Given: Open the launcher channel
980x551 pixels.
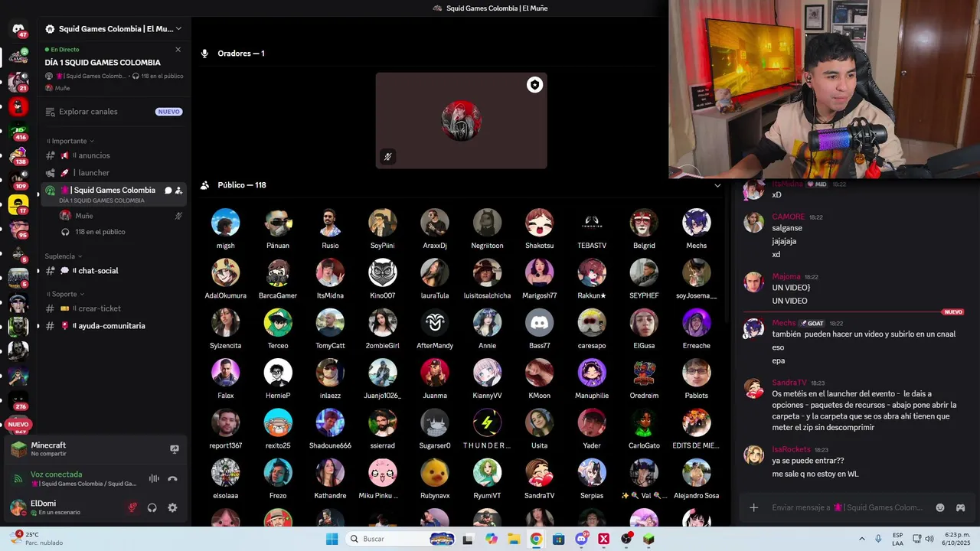Looking at the screenshot, I should point(114,173).
